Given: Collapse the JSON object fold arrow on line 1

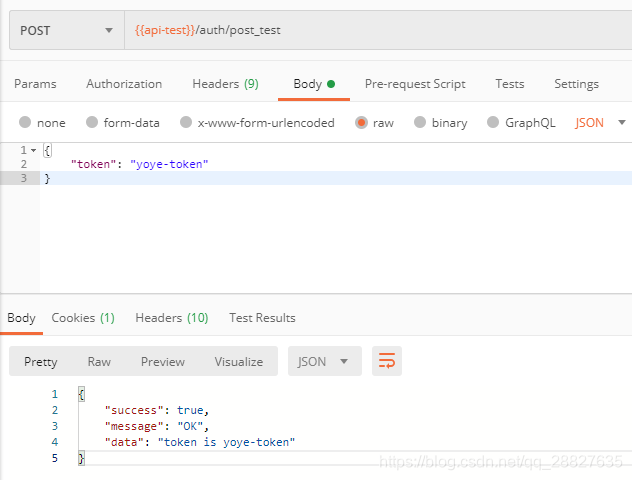Looking at the screenshot, I should tap(33, 150).
